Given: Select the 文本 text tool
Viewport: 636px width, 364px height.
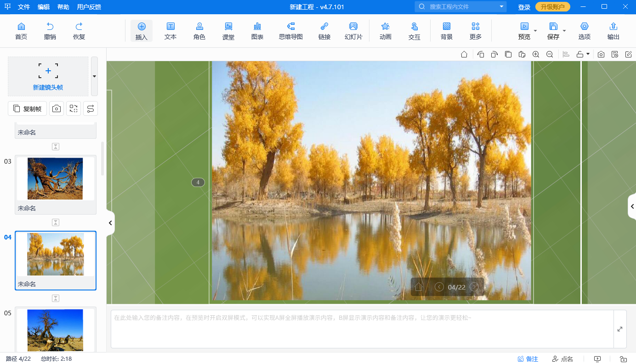Looking at the screenshot, I should pos(170,31).
